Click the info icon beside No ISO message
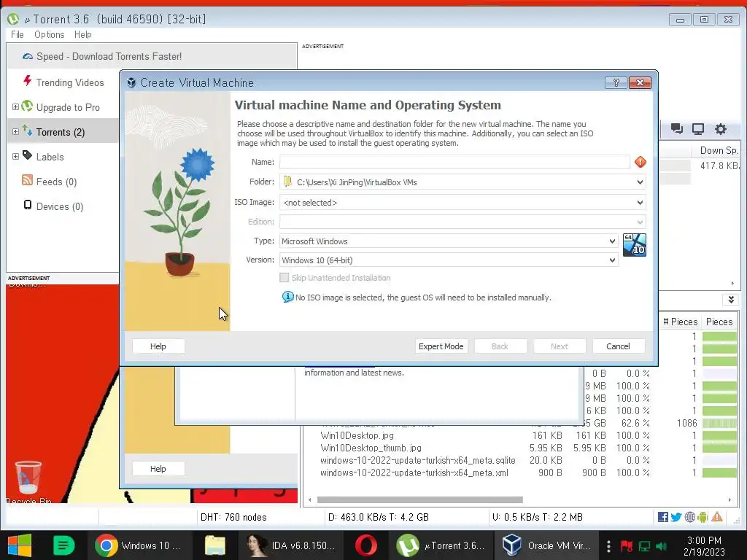 (287, 297)
